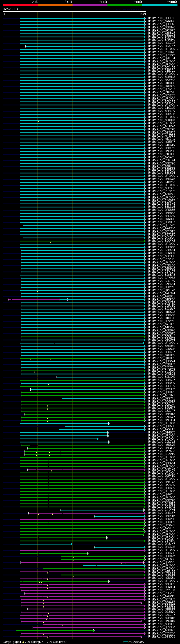
Task: Click the red ~20% identity legend bar
Action: [x=20, y=5]
